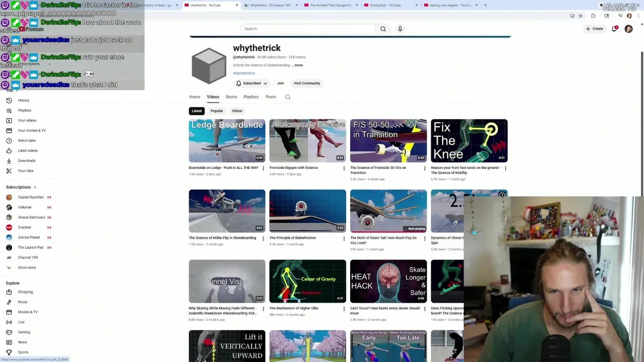Screen dimensions: 644x362
Task: Open the Subscribed notification dropdown
Action: (252, 83)
